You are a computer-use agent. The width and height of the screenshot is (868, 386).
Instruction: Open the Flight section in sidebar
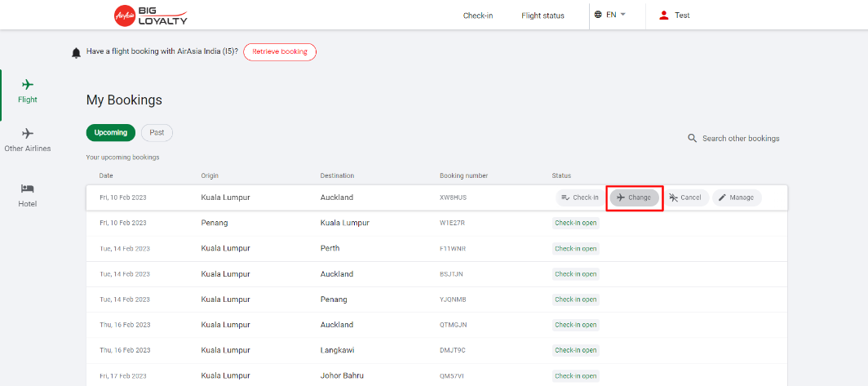click(x=28, y=91)
